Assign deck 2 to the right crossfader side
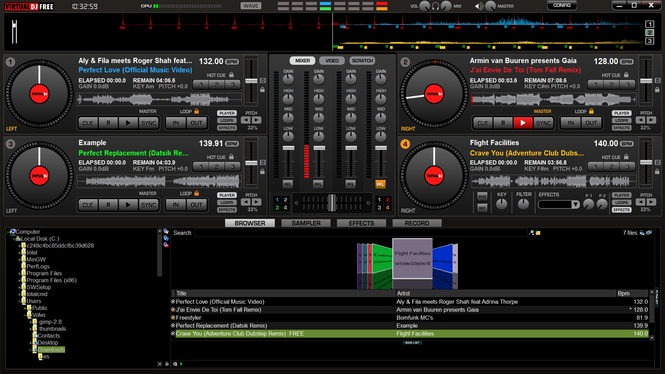This screenshot has width=665, height=374. (388, 200)
